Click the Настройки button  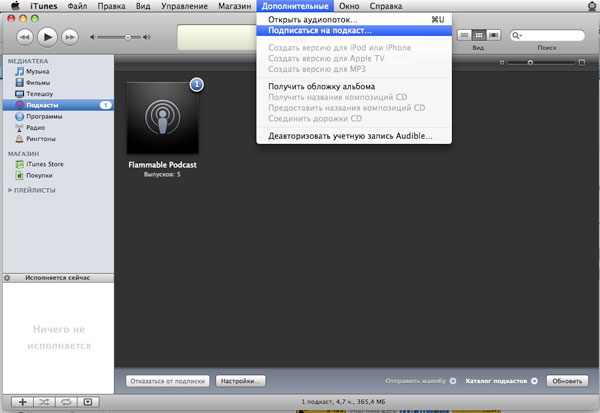[240, 381]
